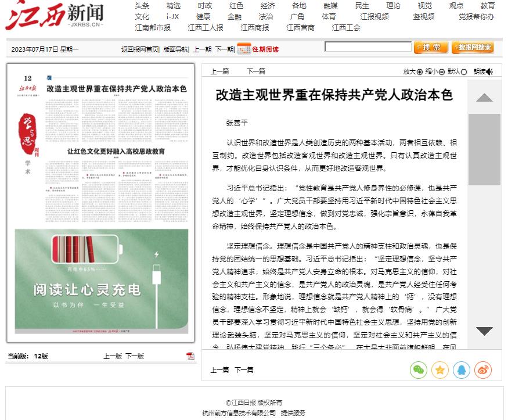Open the 理论 navigation item
Viewport: 508px width, 420px height.
tap(393, 5)
